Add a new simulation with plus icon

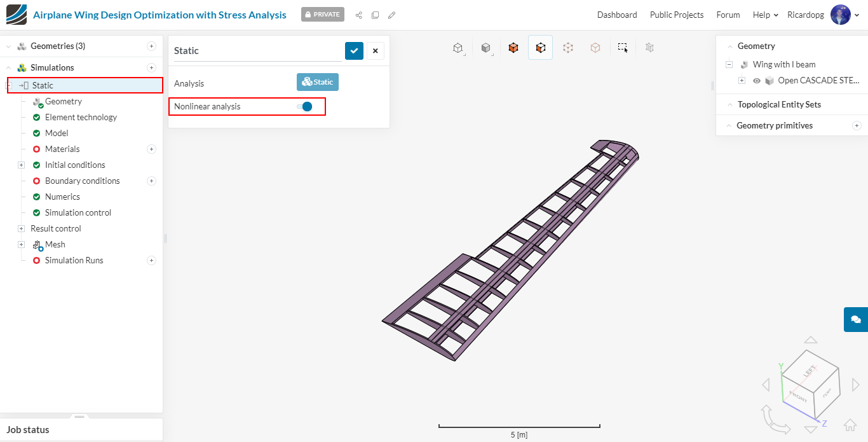click(x=151, y=67)
